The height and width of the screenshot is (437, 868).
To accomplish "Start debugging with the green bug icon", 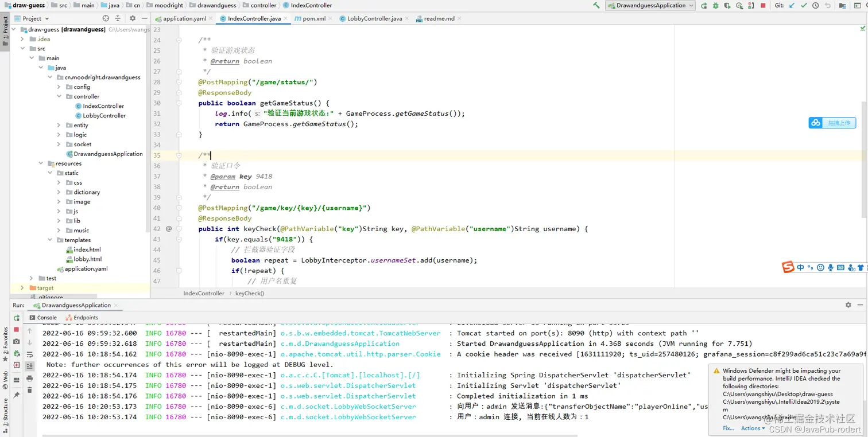I will point(715,6).
